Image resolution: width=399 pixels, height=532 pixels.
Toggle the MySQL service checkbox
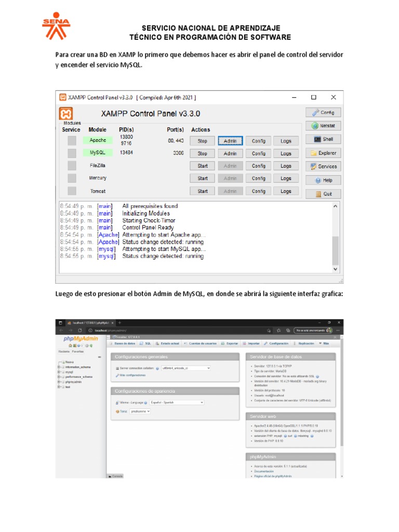click(x=72, y=153)
